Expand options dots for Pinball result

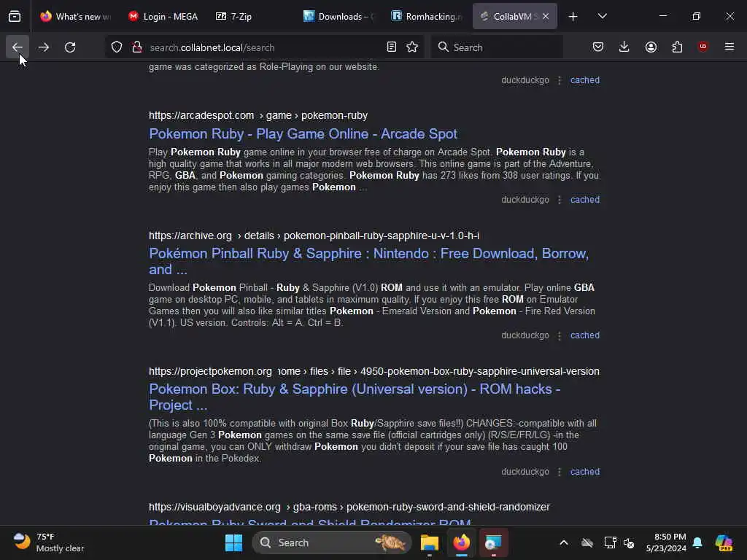[560, 335]
